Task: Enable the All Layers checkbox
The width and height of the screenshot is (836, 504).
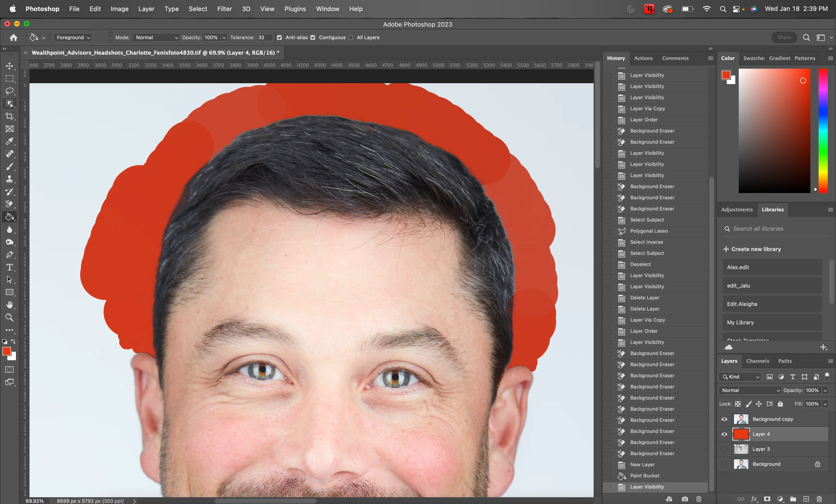Action: pyautogui.click(x=351, y=38)
